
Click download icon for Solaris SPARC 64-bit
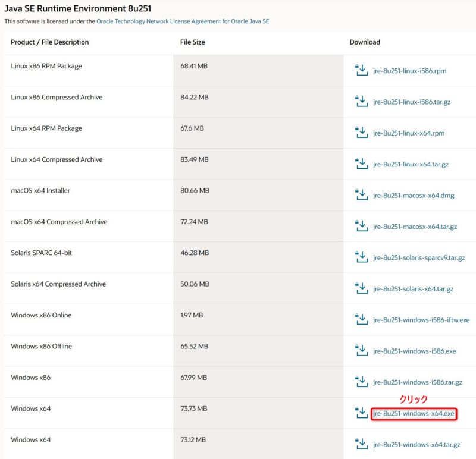pyautogui.click(x=361, y=257)
